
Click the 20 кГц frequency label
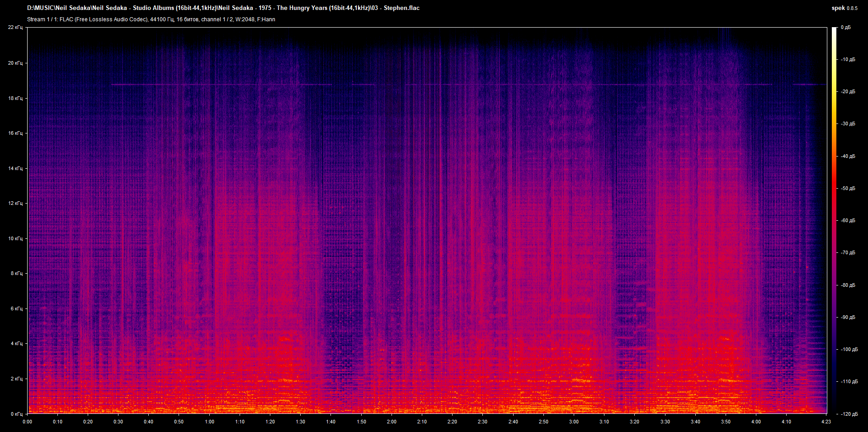[15, 63]
